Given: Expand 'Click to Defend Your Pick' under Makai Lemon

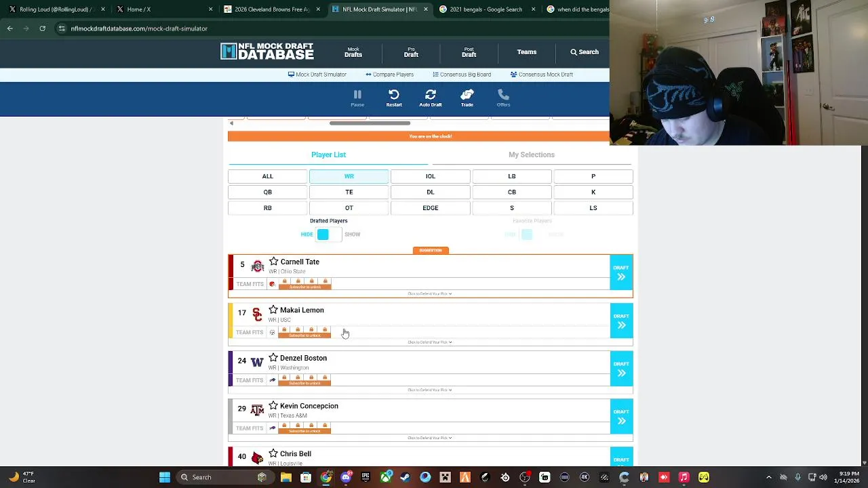Looking at the screenshot, I should point(430,342).
